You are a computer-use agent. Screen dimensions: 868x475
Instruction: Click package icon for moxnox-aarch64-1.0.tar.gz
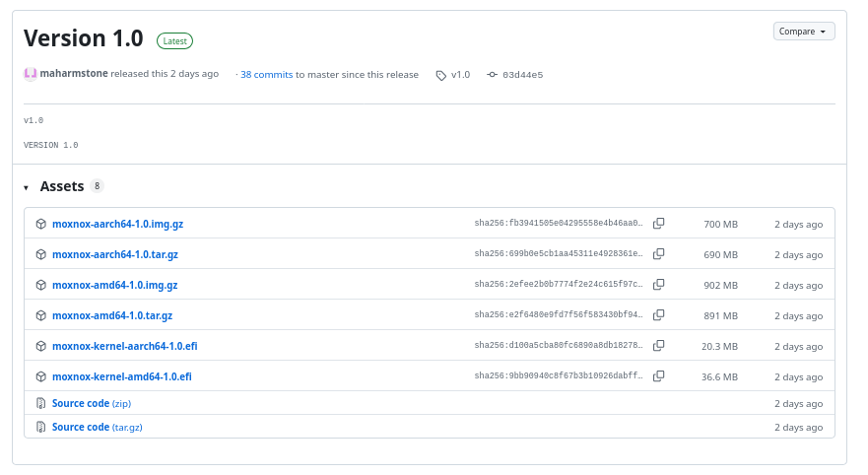[x=41, y=254]
